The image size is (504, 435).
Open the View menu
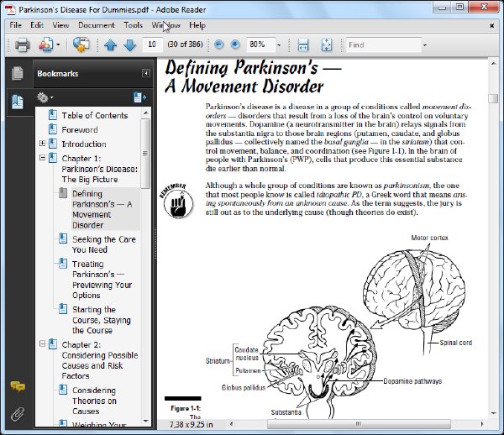(x=60, y=25)
